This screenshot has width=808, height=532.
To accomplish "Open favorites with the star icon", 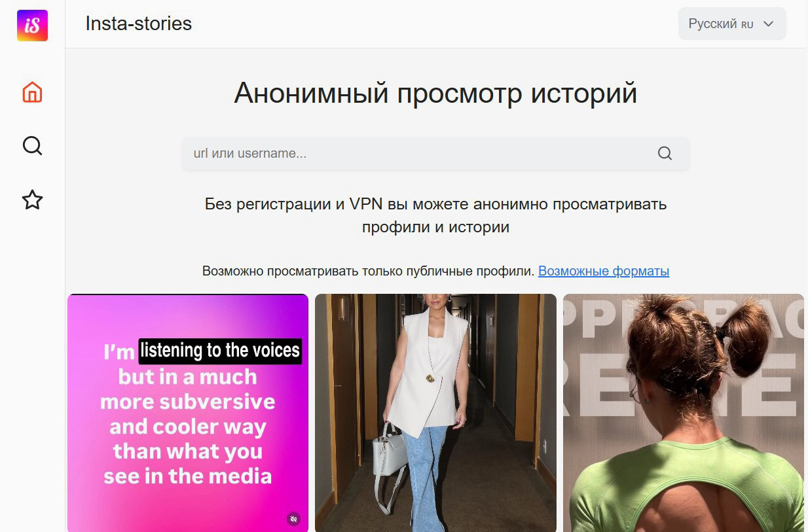I will (x=32, y=200).
